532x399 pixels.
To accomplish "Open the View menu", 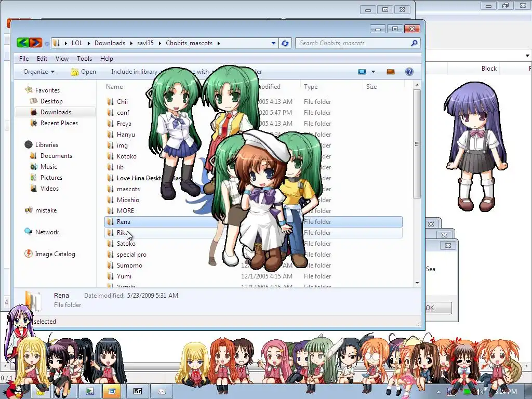I will pos(62,58).
